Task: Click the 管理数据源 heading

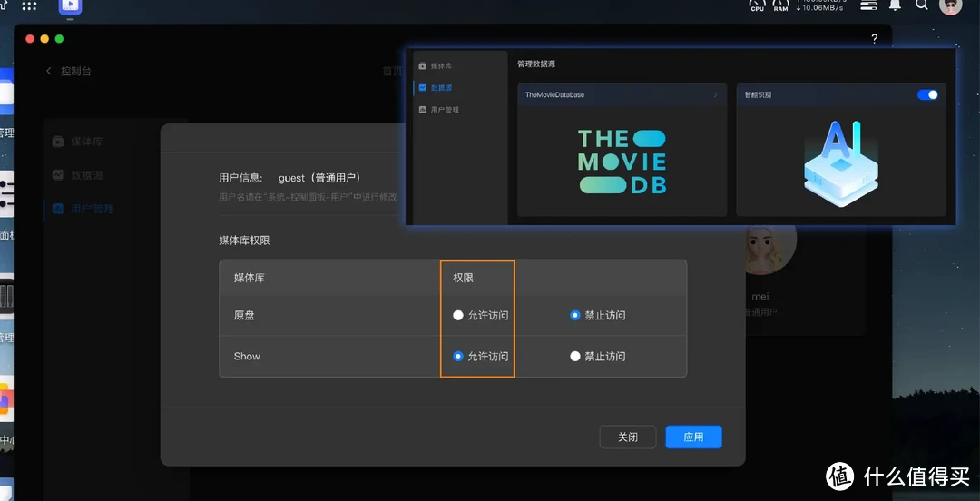Action: coord(536,64)
